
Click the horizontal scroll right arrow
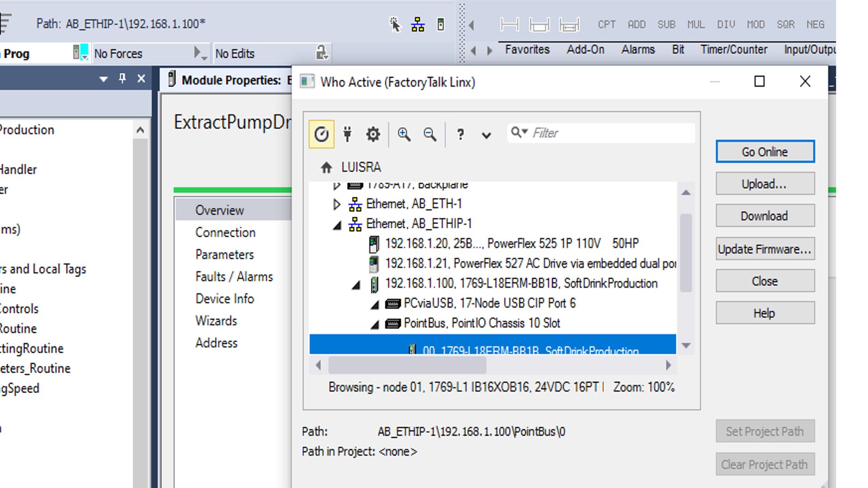point(668,365)
